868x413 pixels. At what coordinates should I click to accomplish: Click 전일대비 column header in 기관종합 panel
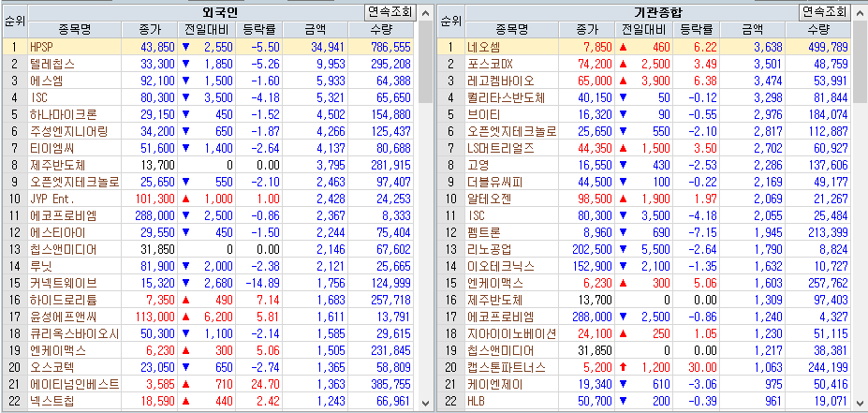point(644,30)
